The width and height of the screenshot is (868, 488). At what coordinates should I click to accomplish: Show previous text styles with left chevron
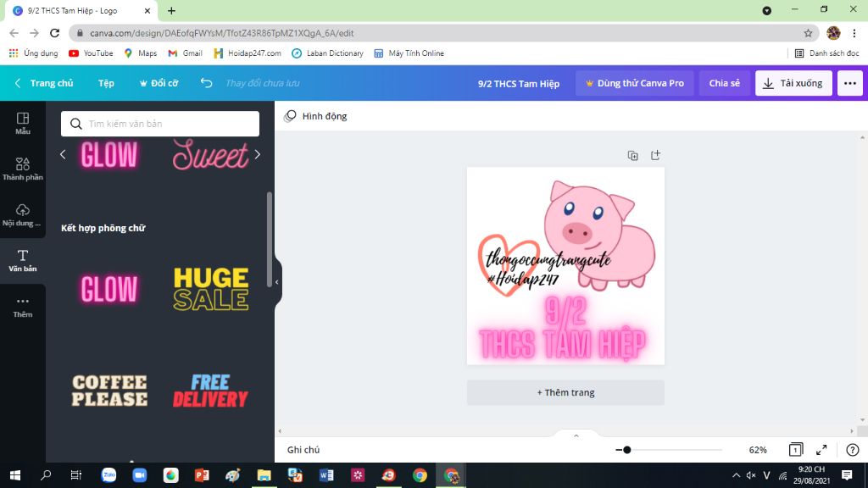pyautogui.click(x=63, y=154)
